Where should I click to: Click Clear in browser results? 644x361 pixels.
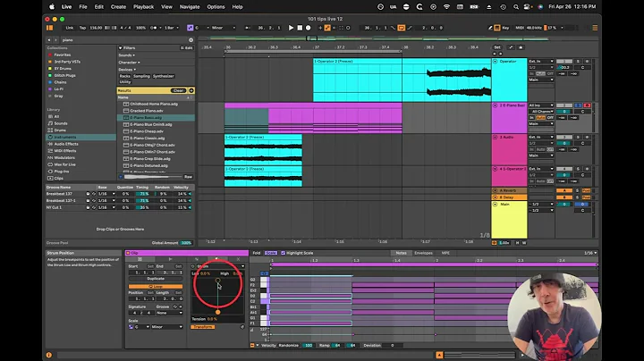tap(178, 90)
